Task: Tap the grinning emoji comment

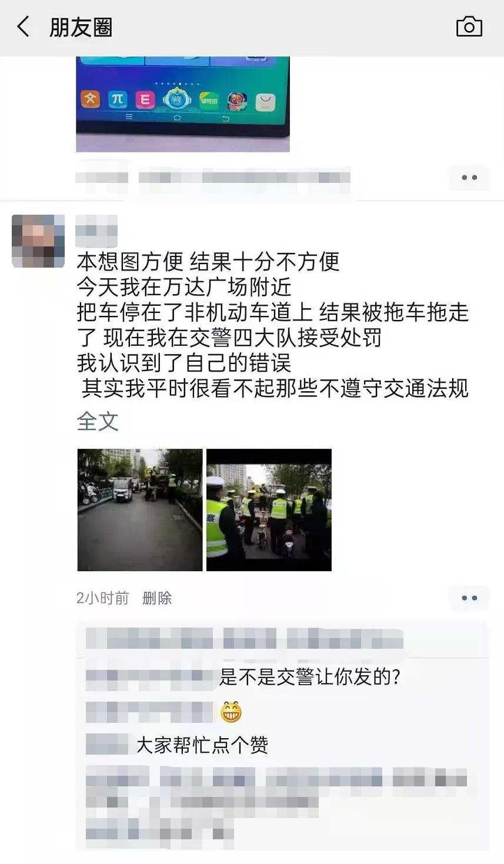Action: point(231,712)
